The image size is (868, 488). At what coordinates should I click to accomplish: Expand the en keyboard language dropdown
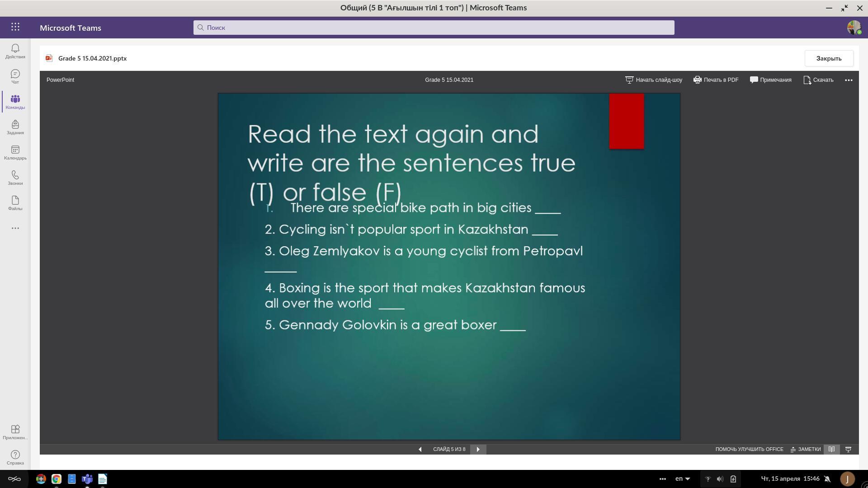tap(683, 479)
